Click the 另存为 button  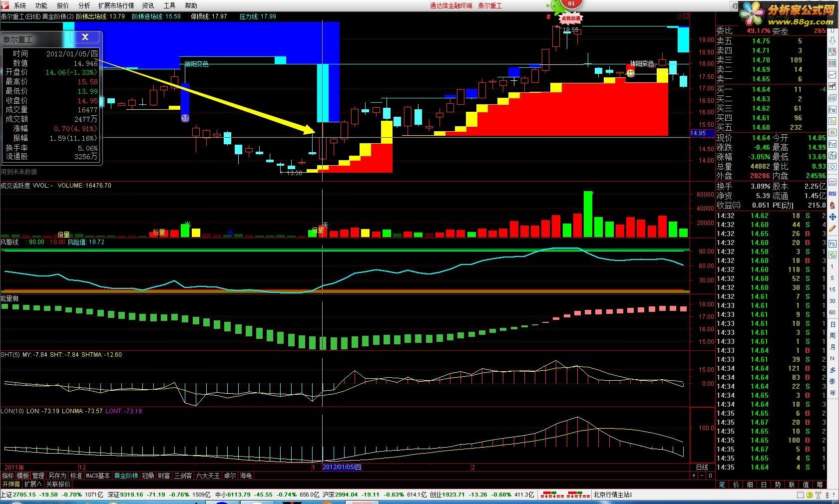point(57,476)
